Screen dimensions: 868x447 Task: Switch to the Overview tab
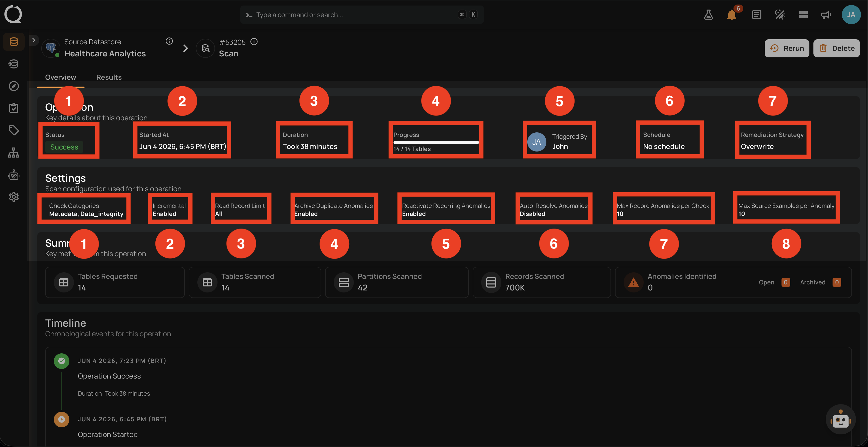(61, 77)
